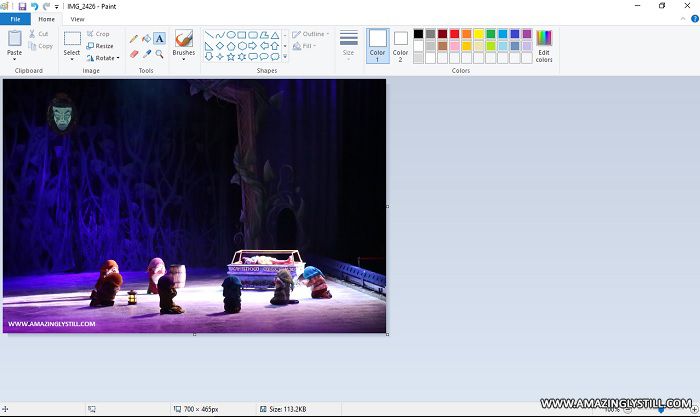This screenshot has width=700, height=417.
Task: Switch to the View tab
Action: tap(77, 19)
